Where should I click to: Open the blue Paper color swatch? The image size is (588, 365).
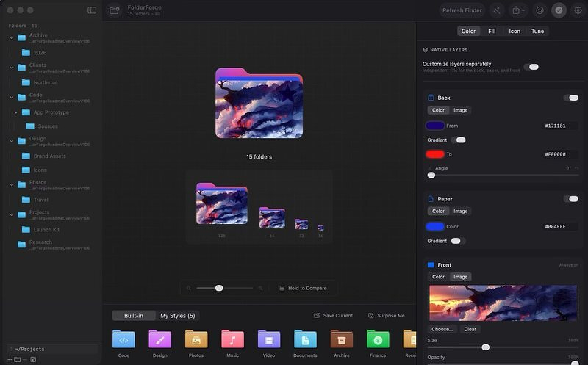tap(435, 226)
